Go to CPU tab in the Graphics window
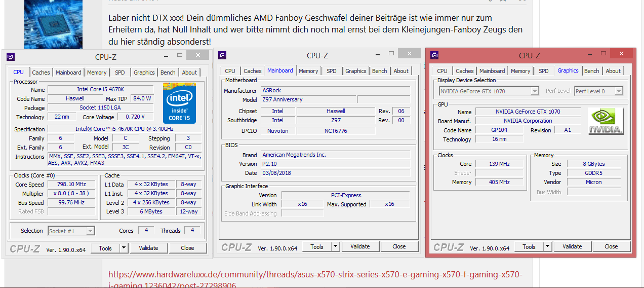This screenshot has width=644, height=288. pyautogui.click(x=442, y=71)
